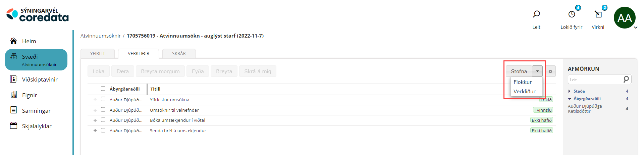Open the search magnifier icon labeled Leit

(x=536, y=14)
